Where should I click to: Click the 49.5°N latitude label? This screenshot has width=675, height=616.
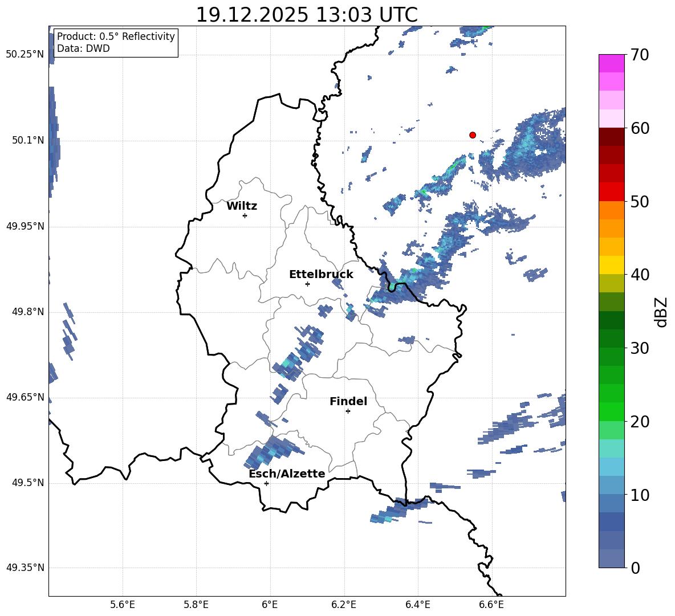(x=28, y=483)
